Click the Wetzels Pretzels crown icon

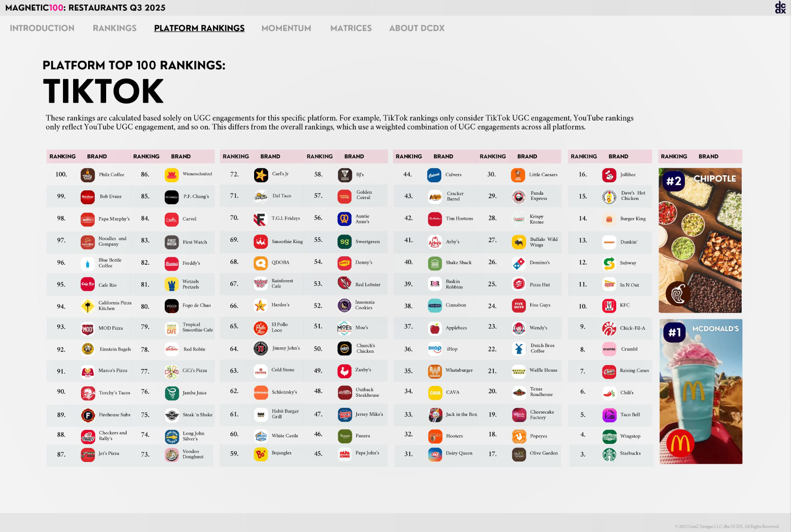tap(172, 284)
